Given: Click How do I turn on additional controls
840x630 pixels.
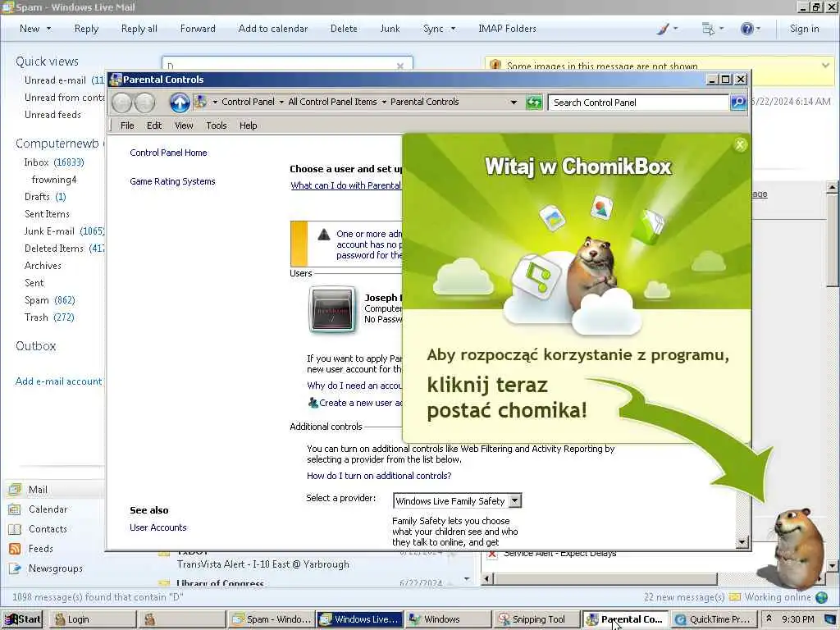Looking at the screenshot, I should coord(379,476).
